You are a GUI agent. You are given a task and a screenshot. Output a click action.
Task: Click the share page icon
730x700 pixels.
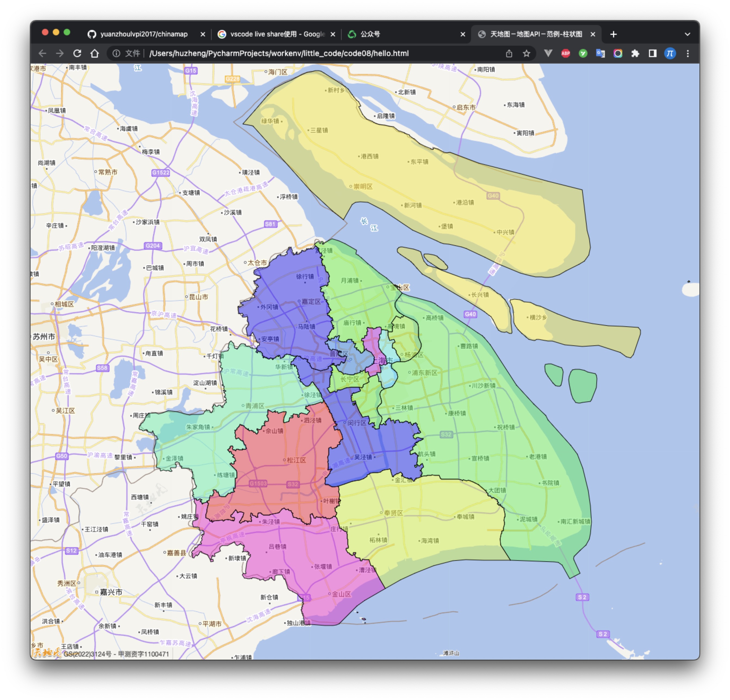point(509,53)
